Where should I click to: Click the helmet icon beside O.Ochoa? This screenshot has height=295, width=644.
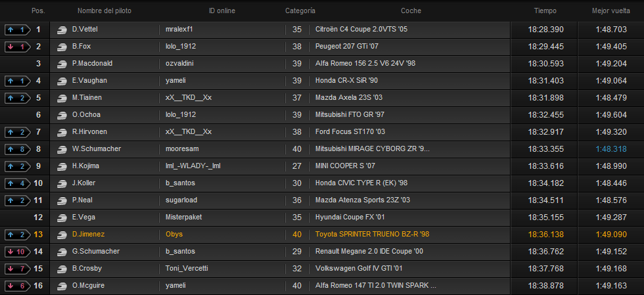[62, 115]
